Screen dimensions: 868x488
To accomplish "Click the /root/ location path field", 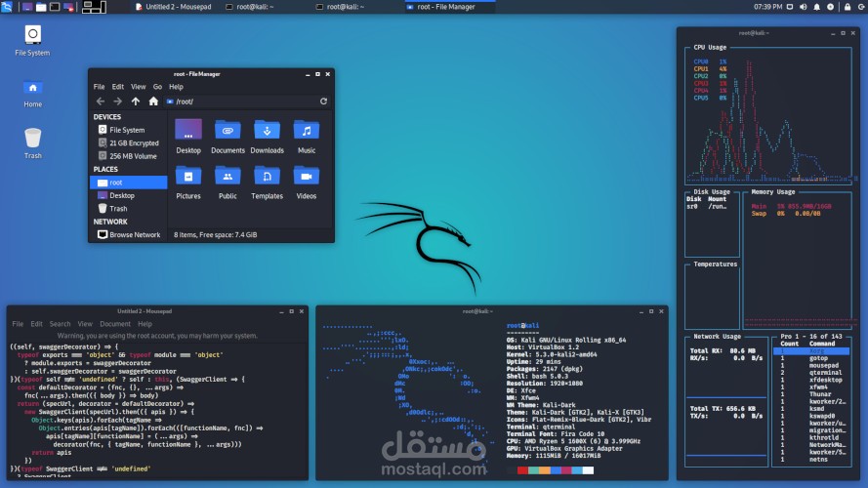I will click(x=241, y=102).
